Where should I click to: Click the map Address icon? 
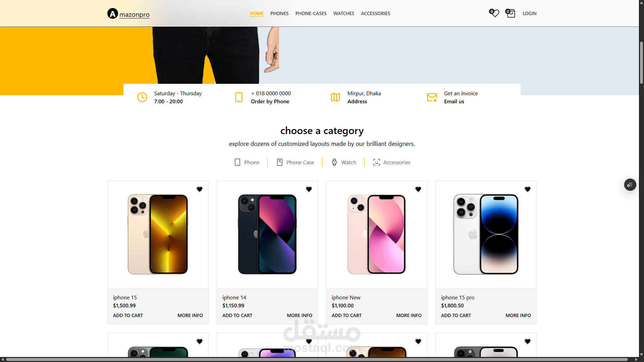tap(335, 97)
